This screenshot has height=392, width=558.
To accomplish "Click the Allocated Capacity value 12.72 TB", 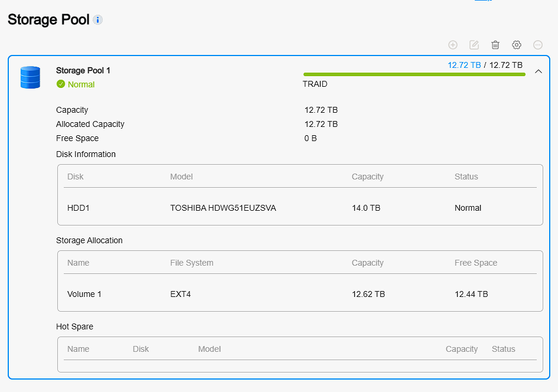I will point(321,124).
